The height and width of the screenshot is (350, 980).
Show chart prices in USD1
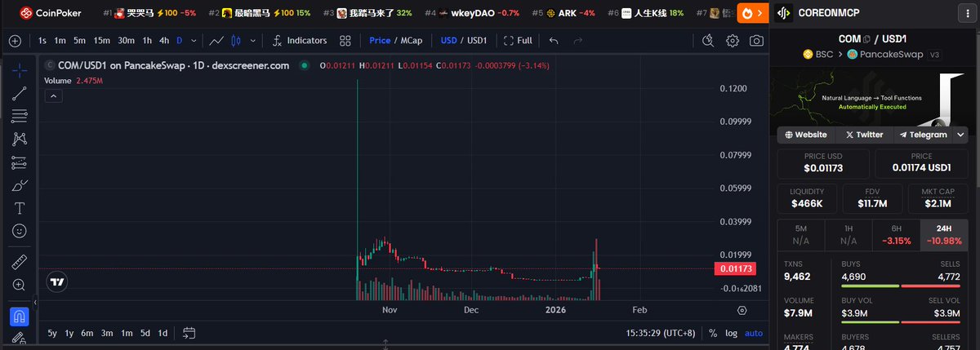click(475, 41)
